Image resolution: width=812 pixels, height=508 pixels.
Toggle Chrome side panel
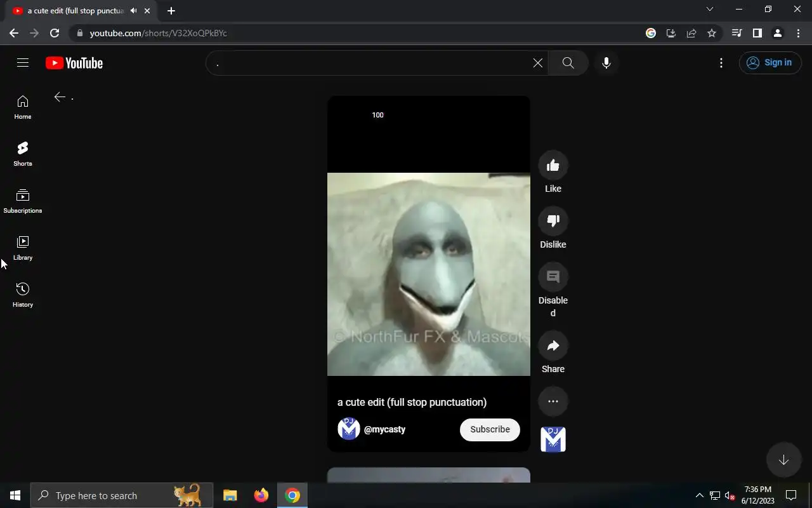coord(757,33)
